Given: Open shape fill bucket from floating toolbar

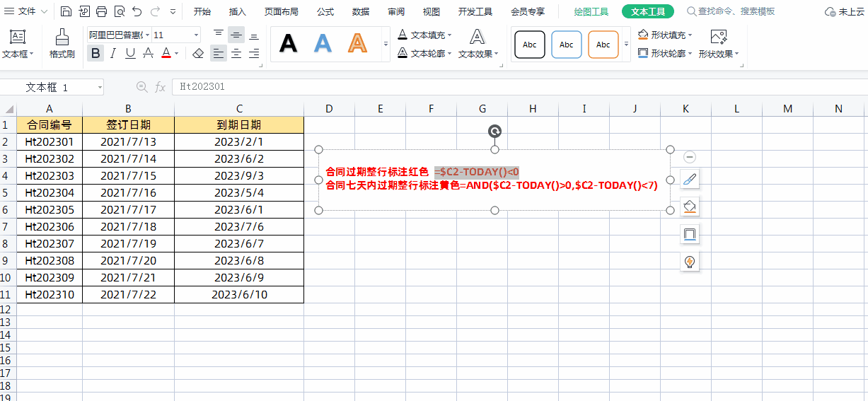Looking at the screenshot, I should (690, 207).
